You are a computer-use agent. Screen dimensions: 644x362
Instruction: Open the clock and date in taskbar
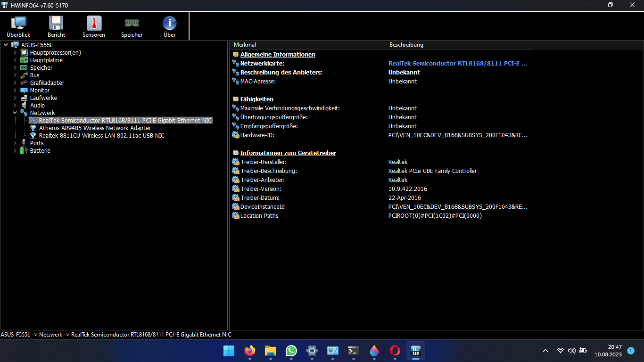click(x=608, y=351)
